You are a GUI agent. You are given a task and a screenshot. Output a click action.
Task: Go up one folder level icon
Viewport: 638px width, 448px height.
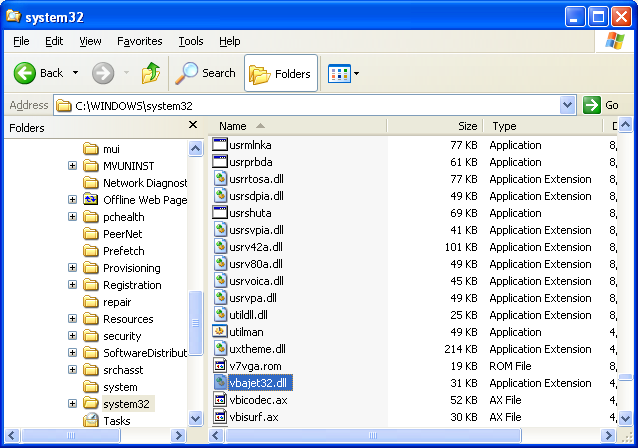pyautogui.click(x=151, y=73)
